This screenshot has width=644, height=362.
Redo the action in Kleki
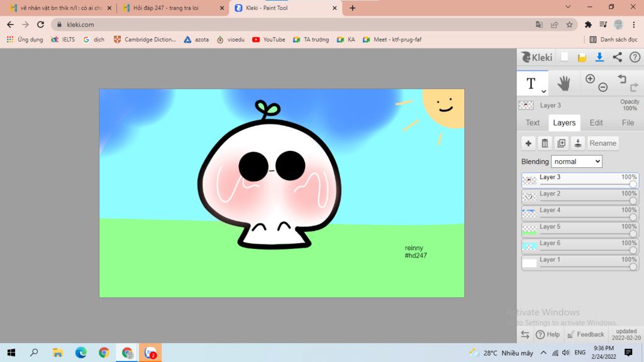pos(634,87)
